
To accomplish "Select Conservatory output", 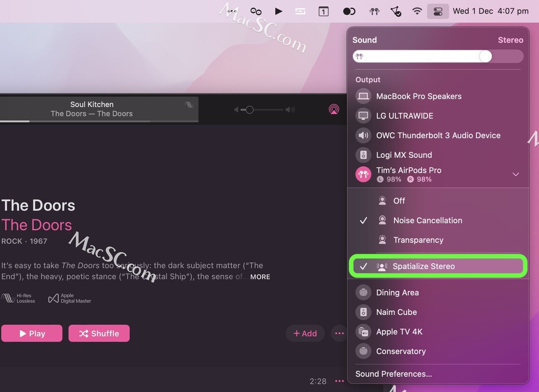I will tap(438, 351).
